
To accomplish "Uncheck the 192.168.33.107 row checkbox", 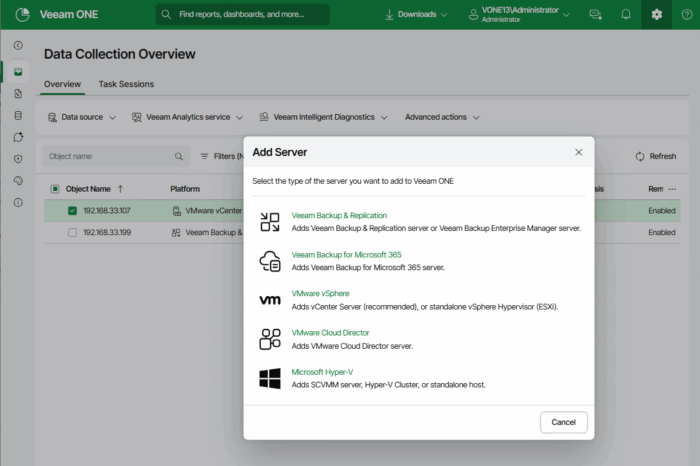I will pos(72,211).
